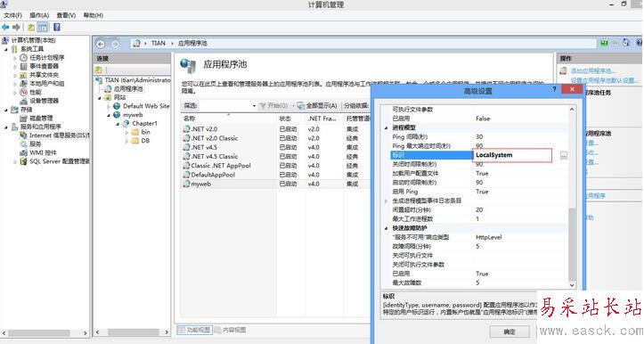The width and height of the screenshot is (644, 344).
Task: Collapse the 网站 node in connections tree
Action: 100,98
